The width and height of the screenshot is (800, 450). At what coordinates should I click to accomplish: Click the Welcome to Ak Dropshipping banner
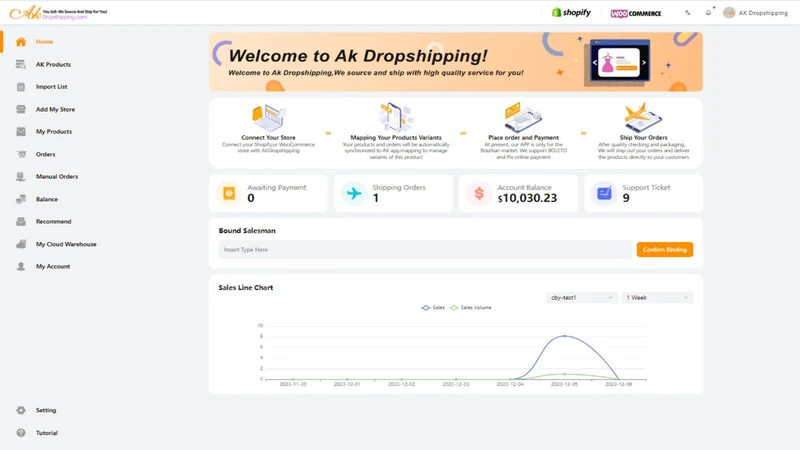[456, 62]
